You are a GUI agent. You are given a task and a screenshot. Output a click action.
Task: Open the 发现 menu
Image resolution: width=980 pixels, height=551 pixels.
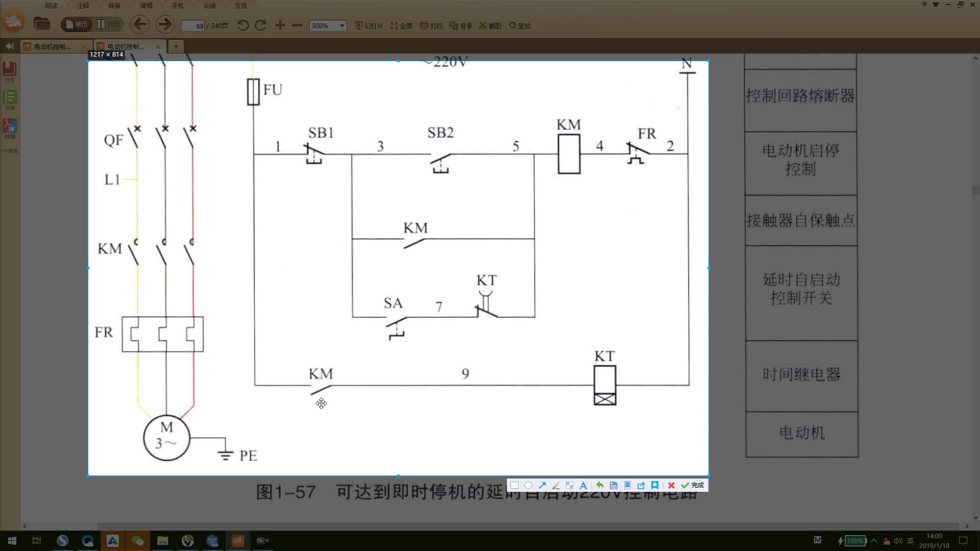(x=241, y=6)
